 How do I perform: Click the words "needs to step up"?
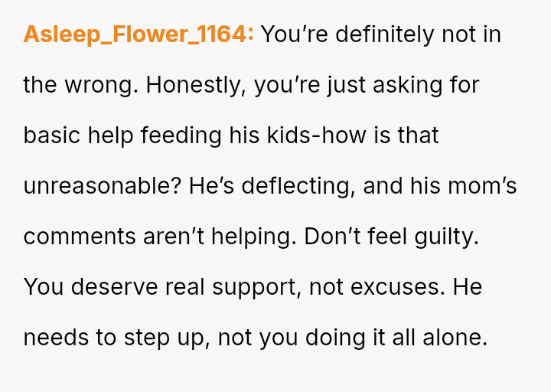113,337
